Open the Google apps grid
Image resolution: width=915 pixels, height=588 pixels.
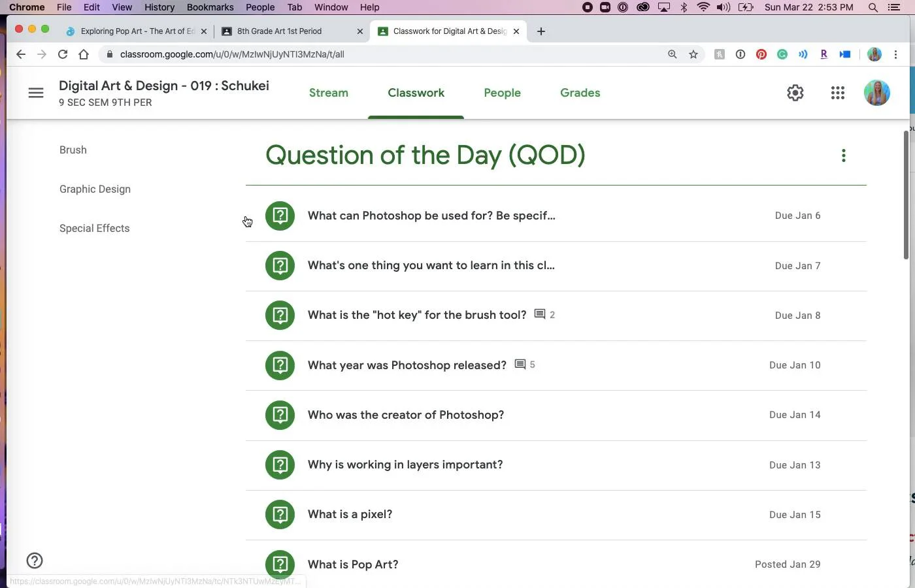(837, 93)
